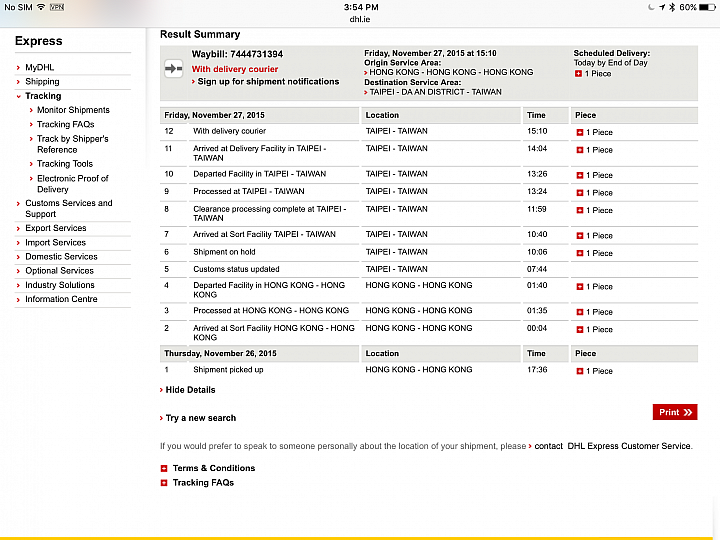Open Terms & Conditions link
Screen dimensions: 720x540
coord(214,468)
